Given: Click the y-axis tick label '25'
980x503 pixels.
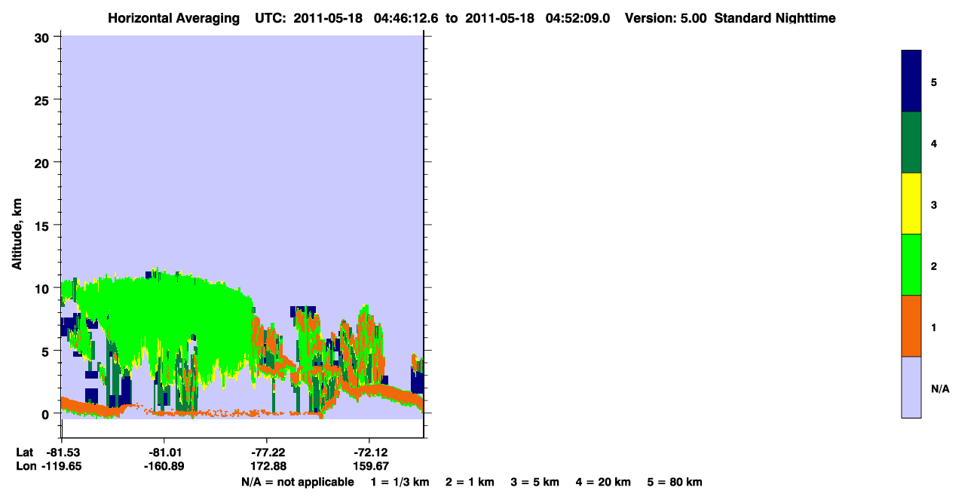Looking at the screenshot, I should click(x=43, y=100).
